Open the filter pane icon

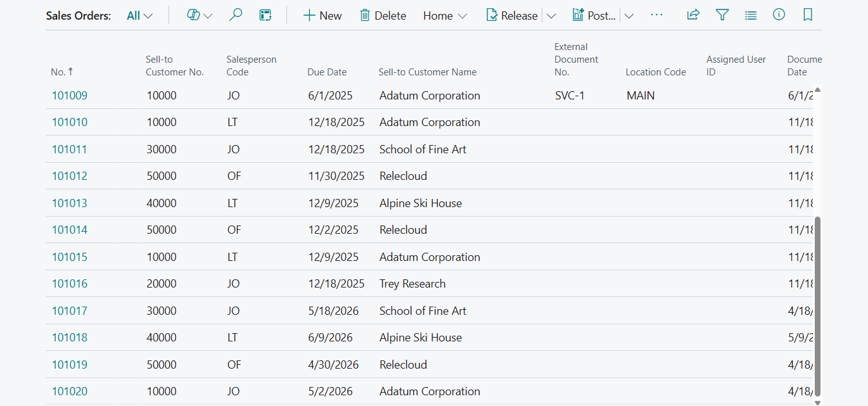click(x=722, y=15)
